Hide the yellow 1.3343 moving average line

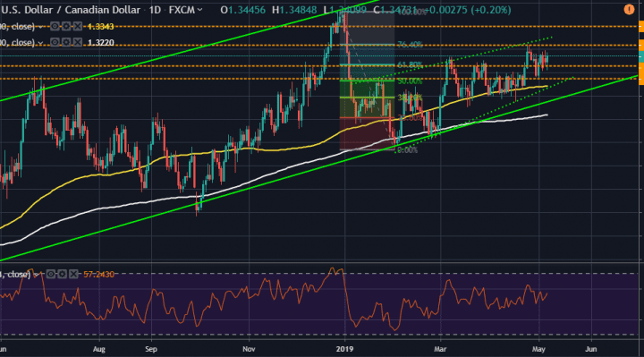55,27
